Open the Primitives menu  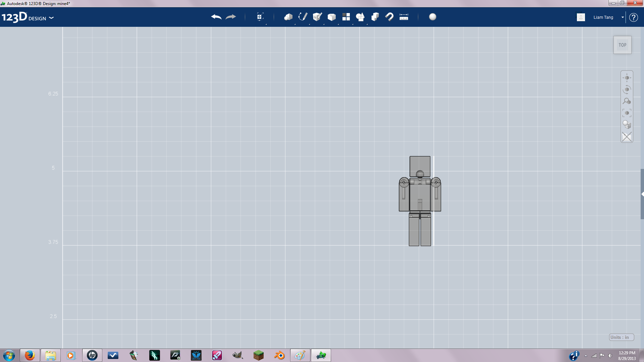288,17
